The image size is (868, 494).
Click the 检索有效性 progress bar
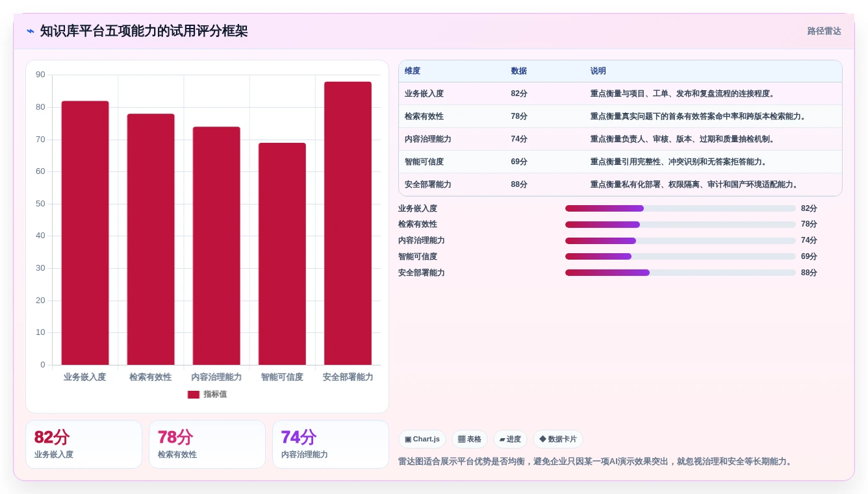tap(680, 225)
